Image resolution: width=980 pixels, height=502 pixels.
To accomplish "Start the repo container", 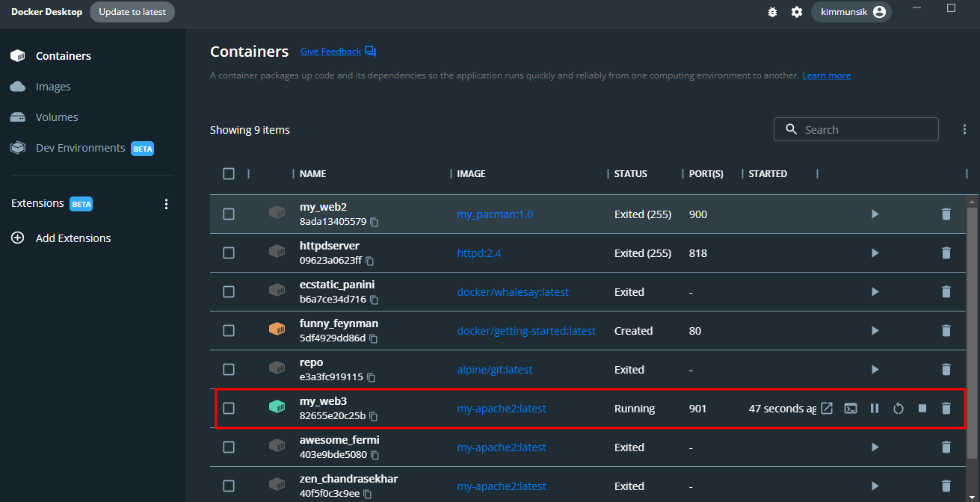I will tap(875, 370).
